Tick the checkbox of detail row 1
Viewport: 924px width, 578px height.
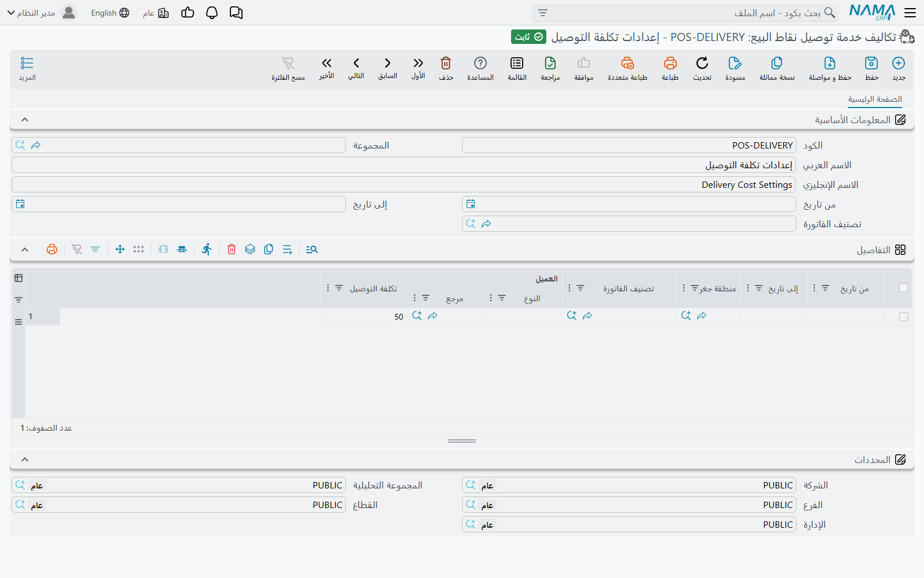(904, 317)
